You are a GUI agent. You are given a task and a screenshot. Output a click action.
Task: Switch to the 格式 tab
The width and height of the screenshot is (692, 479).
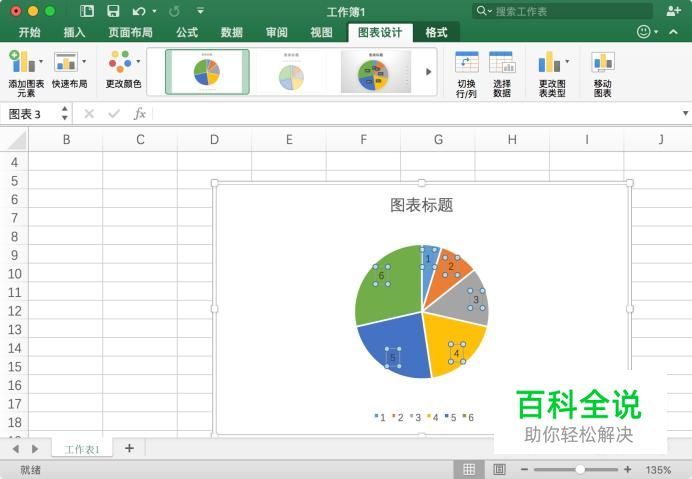(x=436, y=32)
